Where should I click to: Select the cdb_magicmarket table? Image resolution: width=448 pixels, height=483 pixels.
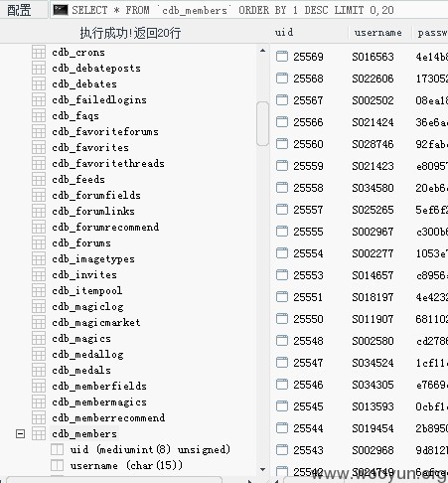click(x=96, y=323)
